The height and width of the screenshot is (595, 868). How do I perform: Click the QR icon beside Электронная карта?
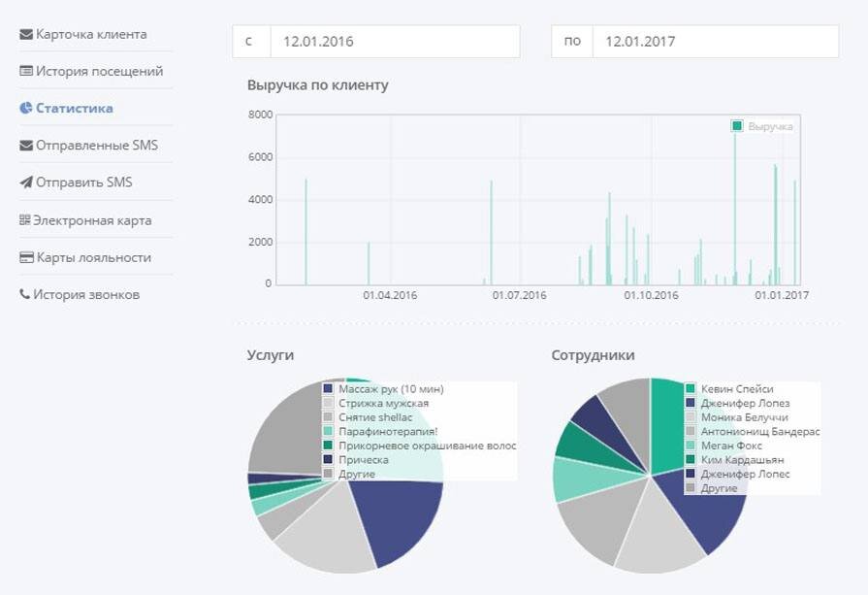click(x=24, y=220)
